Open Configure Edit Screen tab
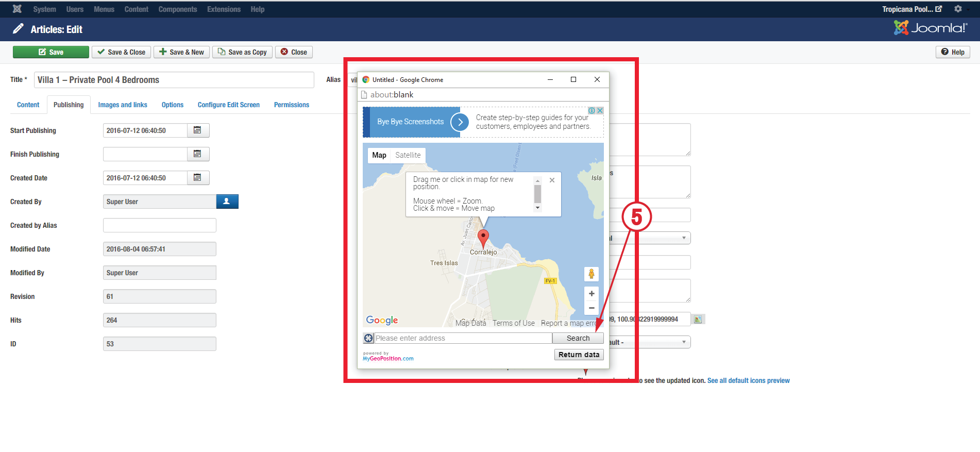This screenshot has height=452, width=980. [x=229, y=105]
